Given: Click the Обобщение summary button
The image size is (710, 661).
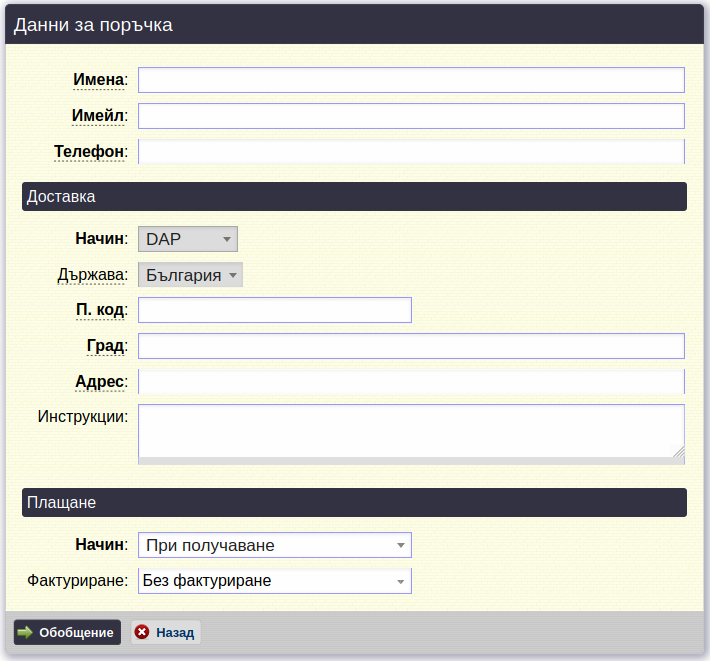Looking at the screenshot, I should click(67, 632).
